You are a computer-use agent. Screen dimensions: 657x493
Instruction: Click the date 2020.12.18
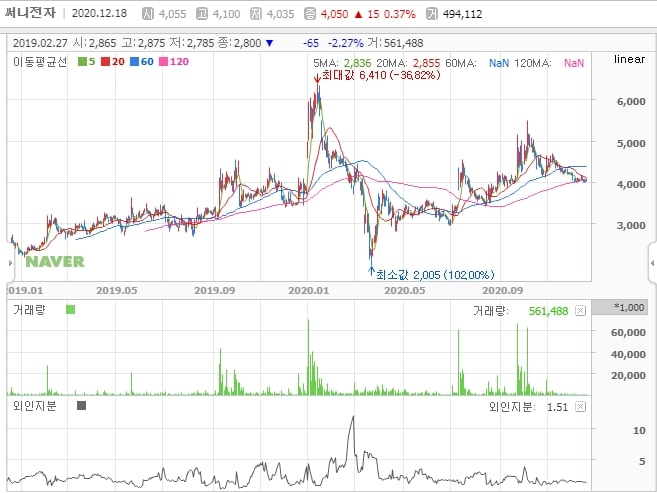99,13
